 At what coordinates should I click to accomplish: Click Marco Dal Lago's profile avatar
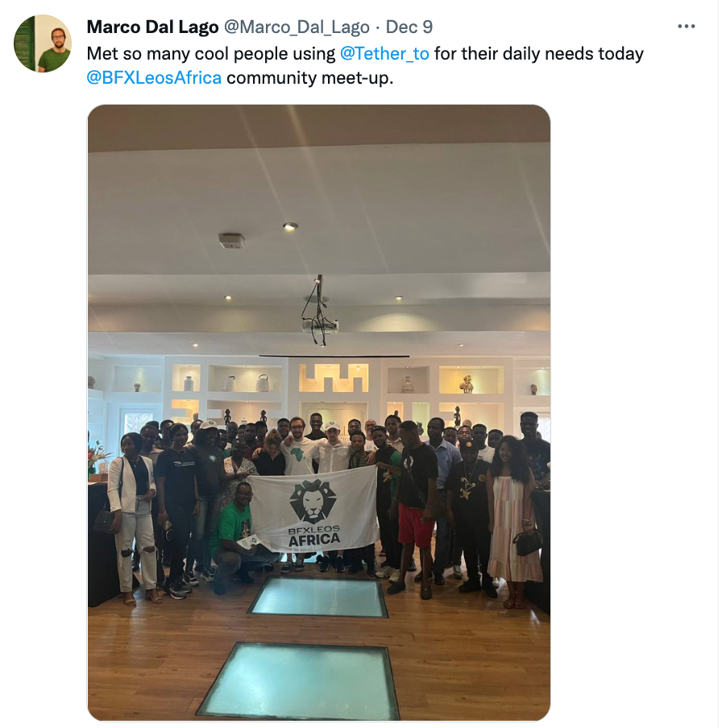click(43, 43)
